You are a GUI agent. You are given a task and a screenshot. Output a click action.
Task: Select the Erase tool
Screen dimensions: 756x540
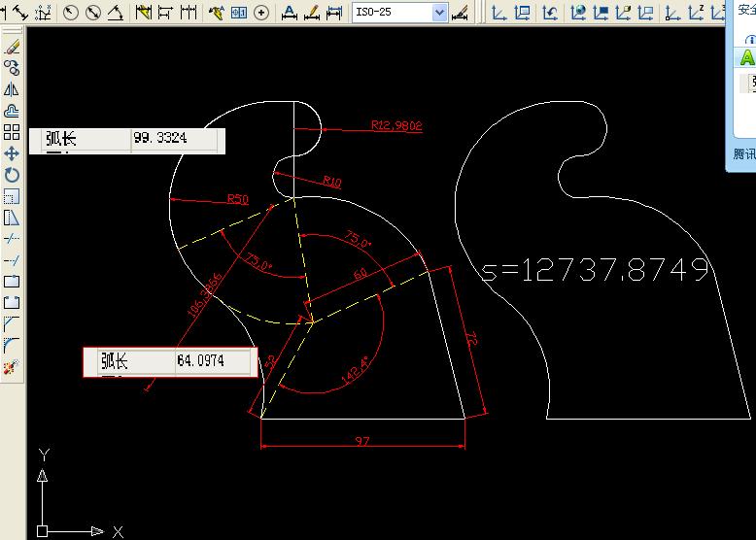click(x=12, y=47)
